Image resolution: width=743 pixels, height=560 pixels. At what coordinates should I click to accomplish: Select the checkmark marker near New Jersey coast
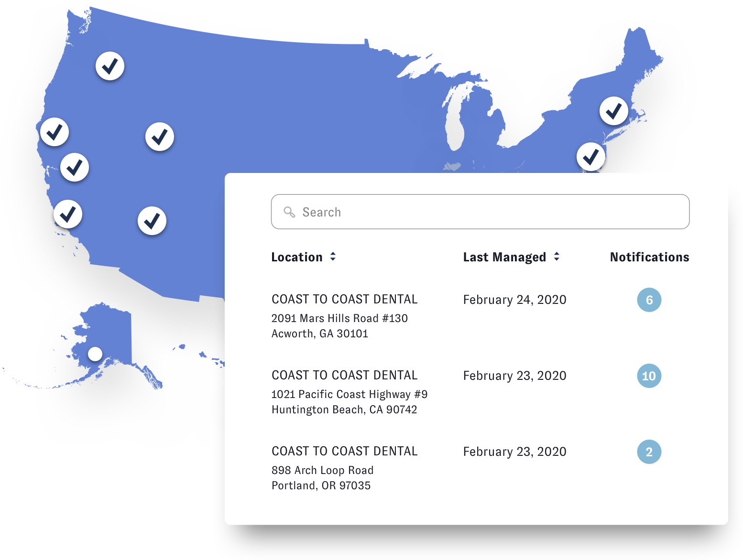click(x=591, y=157)
